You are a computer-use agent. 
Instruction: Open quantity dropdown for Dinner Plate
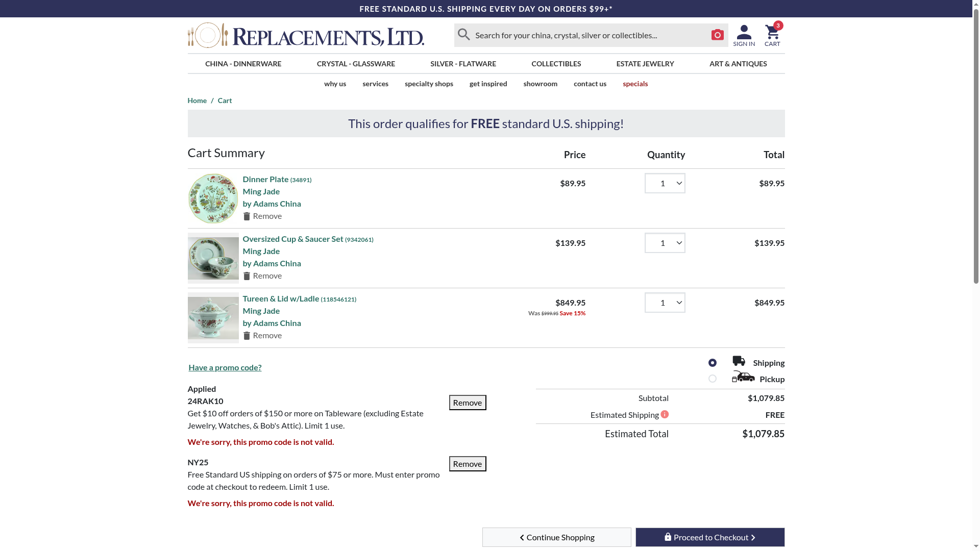point(665,183)
